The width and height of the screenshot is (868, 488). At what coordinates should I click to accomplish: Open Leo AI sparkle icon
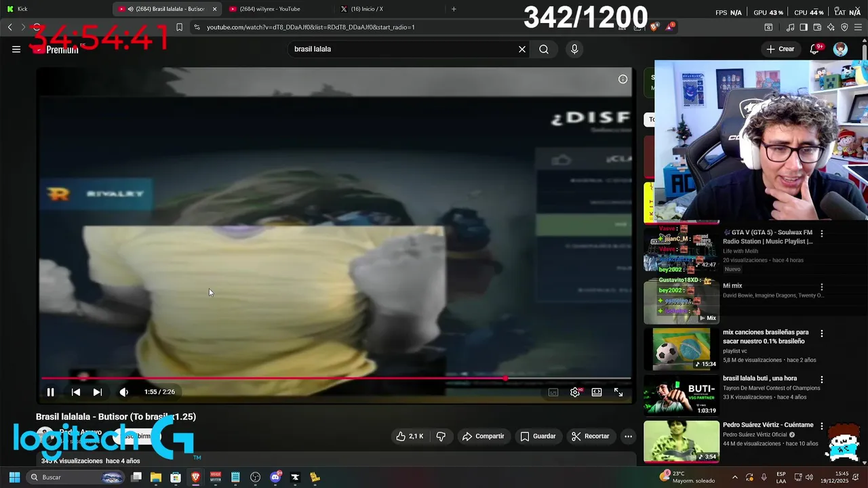tap(831, 27)
